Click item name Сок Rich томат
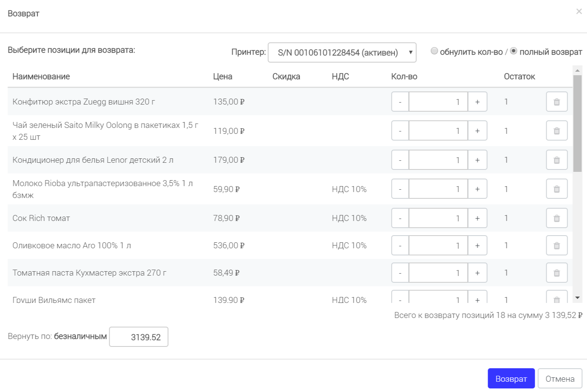This screenshot has height=392, width=587. 41,218
